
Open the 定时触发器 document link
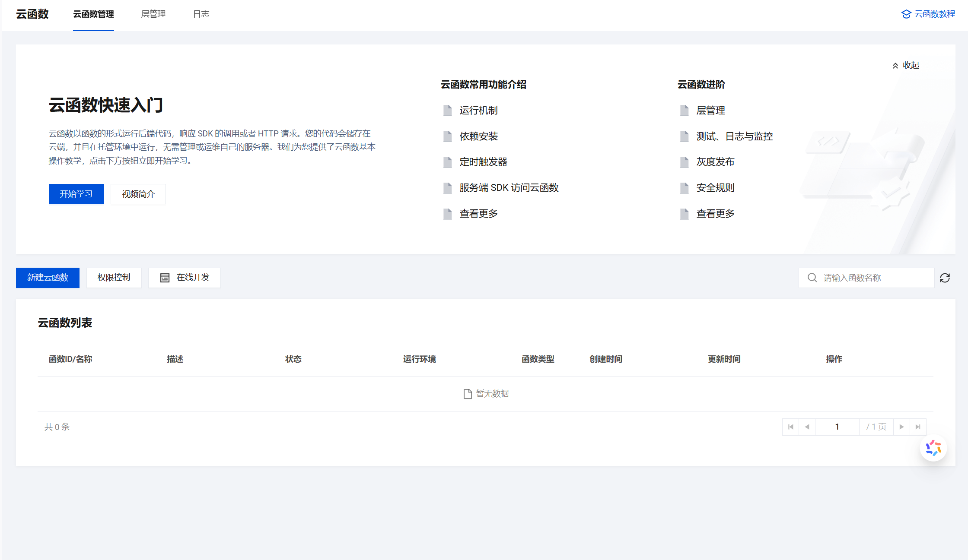point(483,162)
